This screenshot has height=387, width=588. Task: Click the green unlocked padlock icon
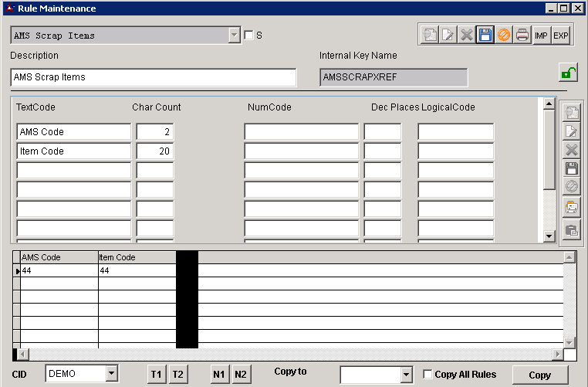point(568,74)
